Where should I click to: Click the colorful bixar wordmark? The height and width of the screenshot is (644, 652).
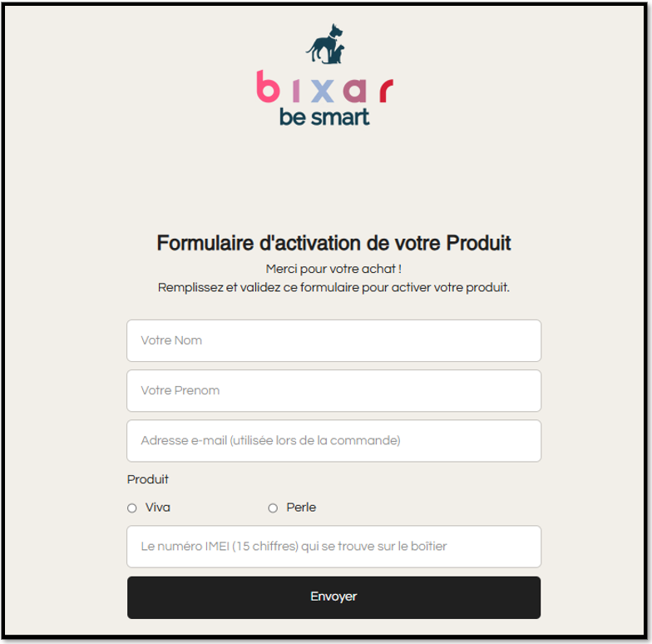point(324,87)
